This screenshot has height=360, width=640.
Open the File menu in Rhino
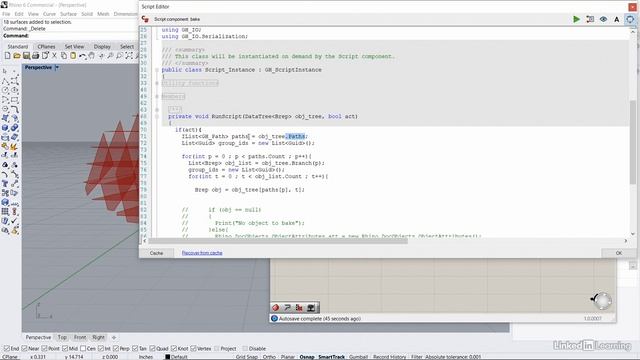tap(6, 14)
